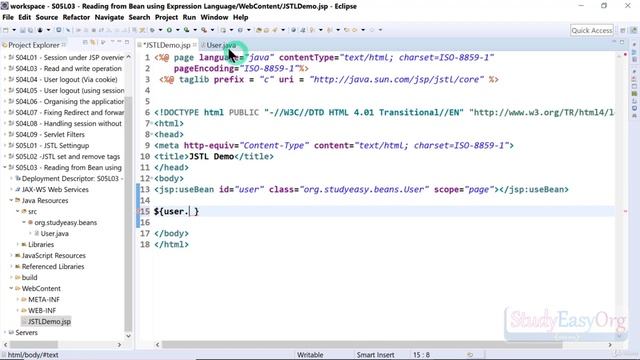Expand the META-INF folder
The image size is (640, 360).
tap(18, 300)
